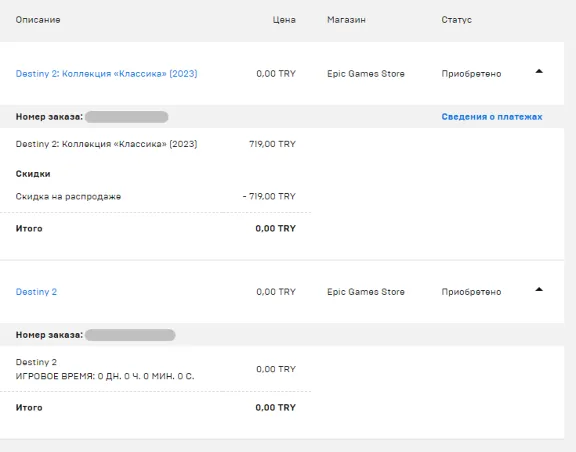Open the Destiny 2: Коллекция «Классика» (2023) link
The image size is (576, 452).
point(107,73)
